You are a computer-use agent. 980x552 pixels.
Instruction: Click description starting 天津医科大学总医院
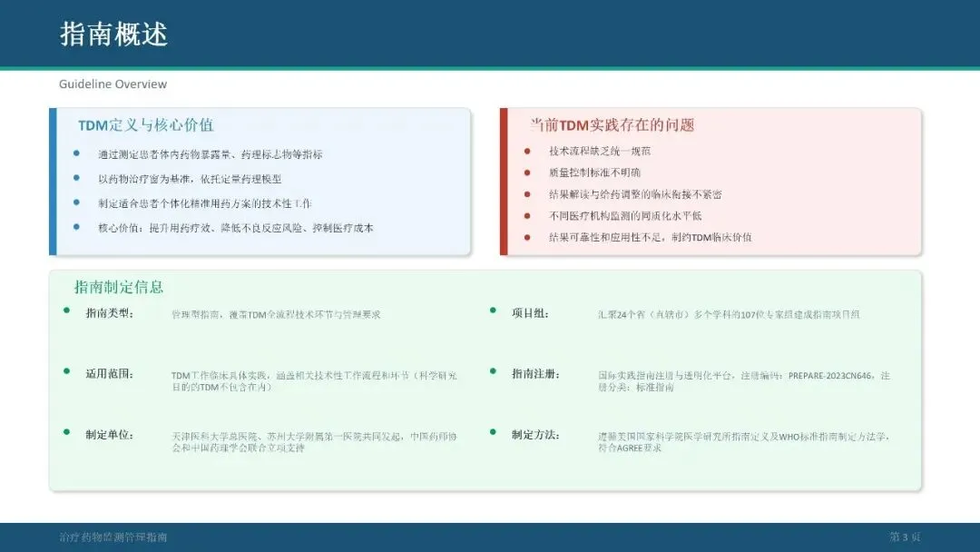point(314,442)
